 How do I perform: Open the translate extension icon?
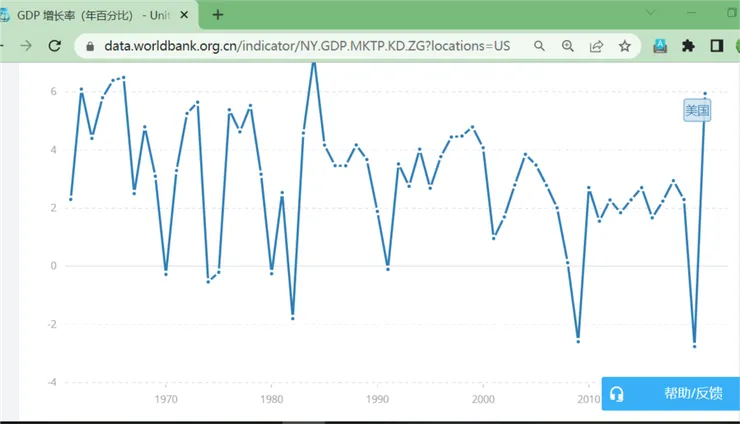(x=660, y=46)
